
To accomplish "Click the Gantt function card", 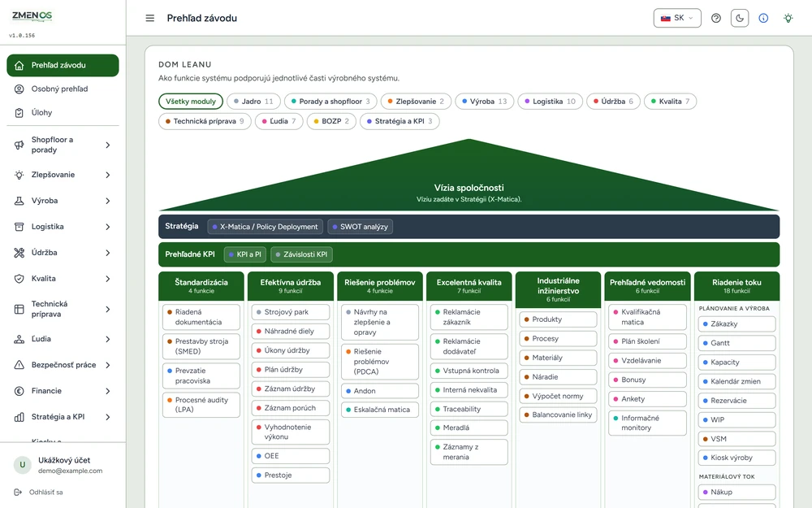I will point(736,343).
